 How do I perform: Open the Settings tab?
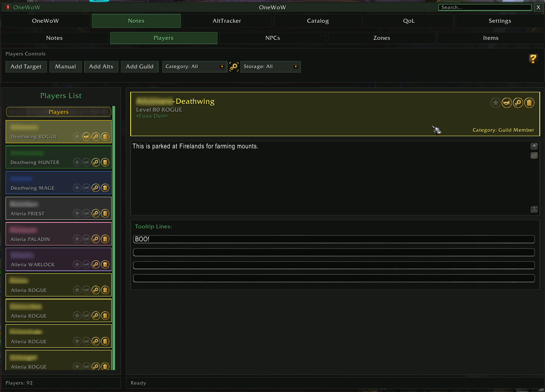click(x=500, y=21)
